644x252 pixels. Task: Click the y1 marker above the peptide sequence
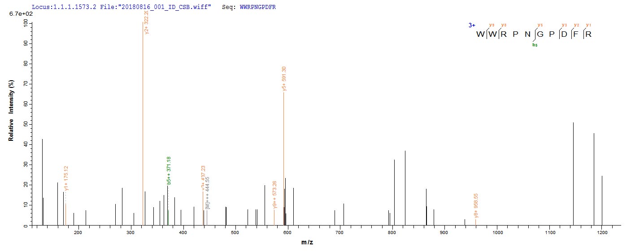click(x=589, y=25)
